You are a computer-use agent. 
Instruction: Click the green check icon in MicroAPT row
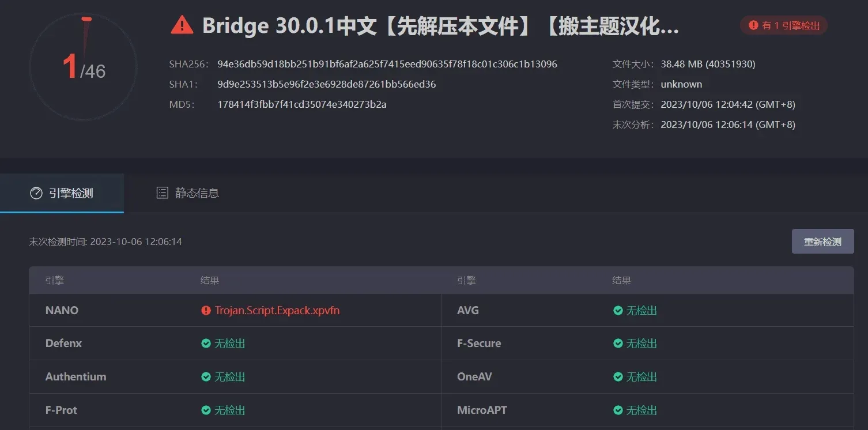[618, 410]
